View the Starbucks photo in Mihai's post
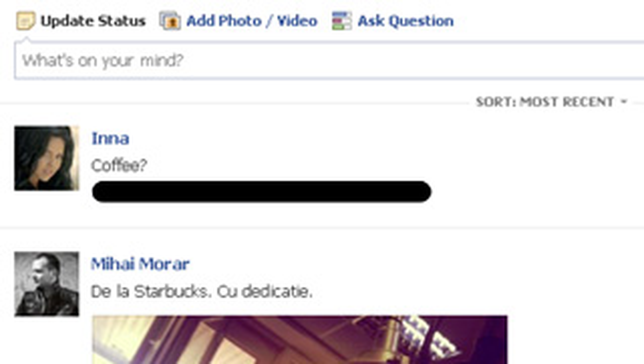This screenshot has width=644, height=364. point(300,339)
